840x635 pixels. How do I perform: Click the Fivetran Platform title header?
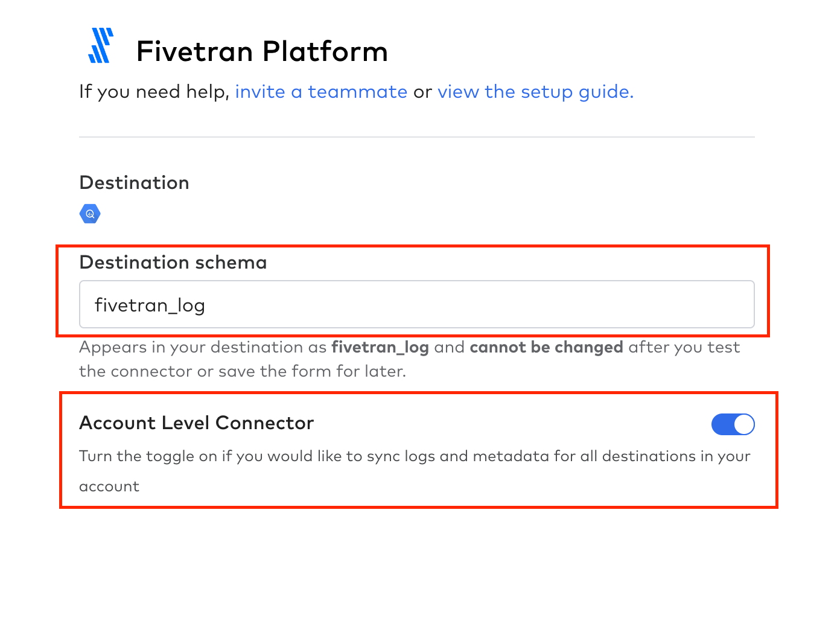[x=263, y=51]
